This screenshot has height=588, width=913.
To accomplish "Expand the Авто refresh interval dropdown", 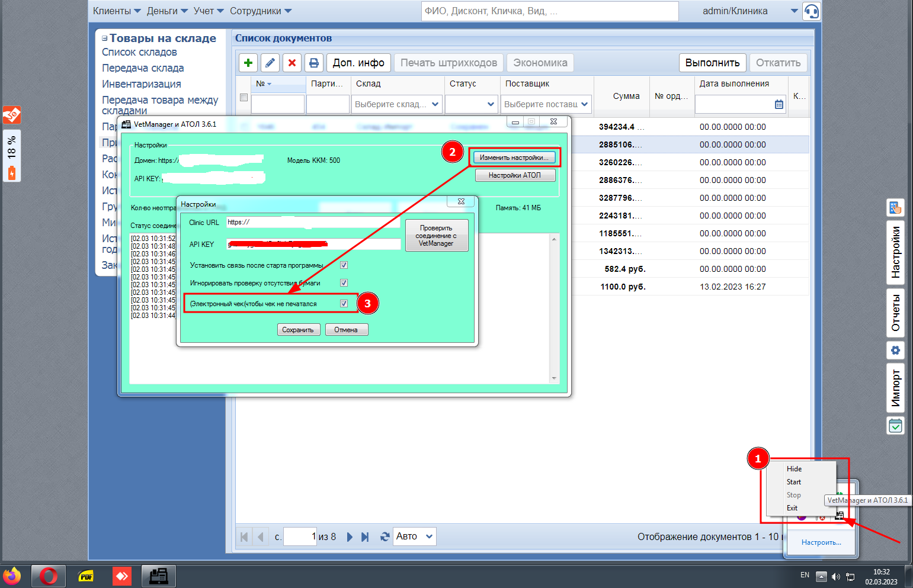I will coord(414,536).
